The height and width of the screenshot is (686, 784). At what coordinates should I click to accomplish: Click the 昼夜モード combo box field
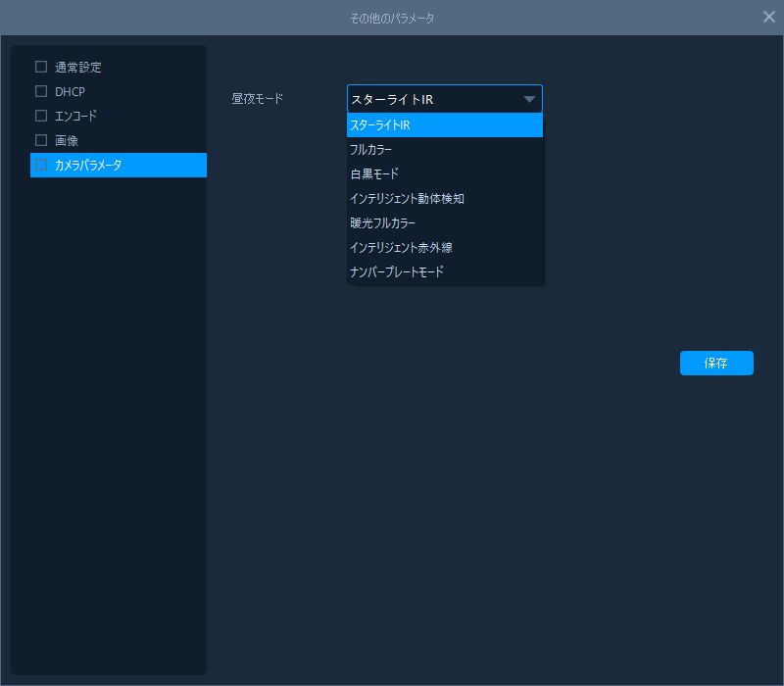(x=431, y=99)
